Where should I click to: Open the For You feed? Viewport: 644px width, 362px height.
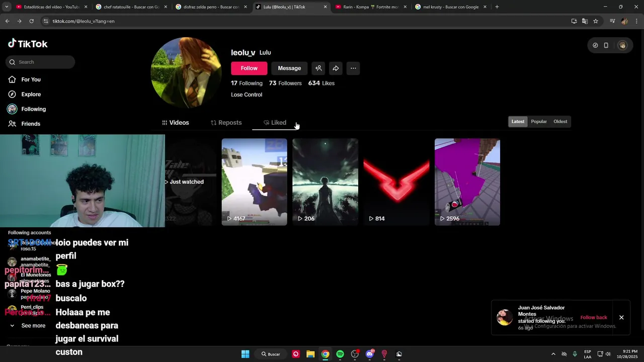pos(24,79)
